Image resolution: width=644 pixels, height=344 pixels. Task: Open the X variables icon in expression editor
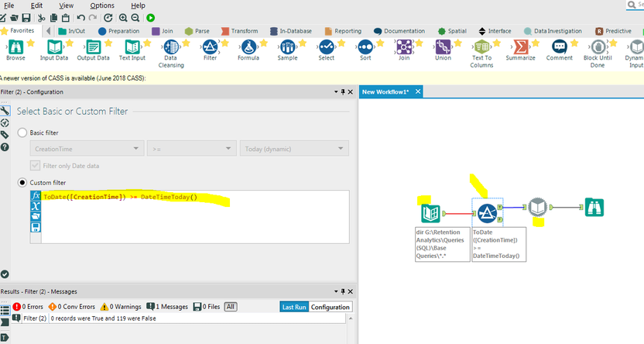[36, 206]
